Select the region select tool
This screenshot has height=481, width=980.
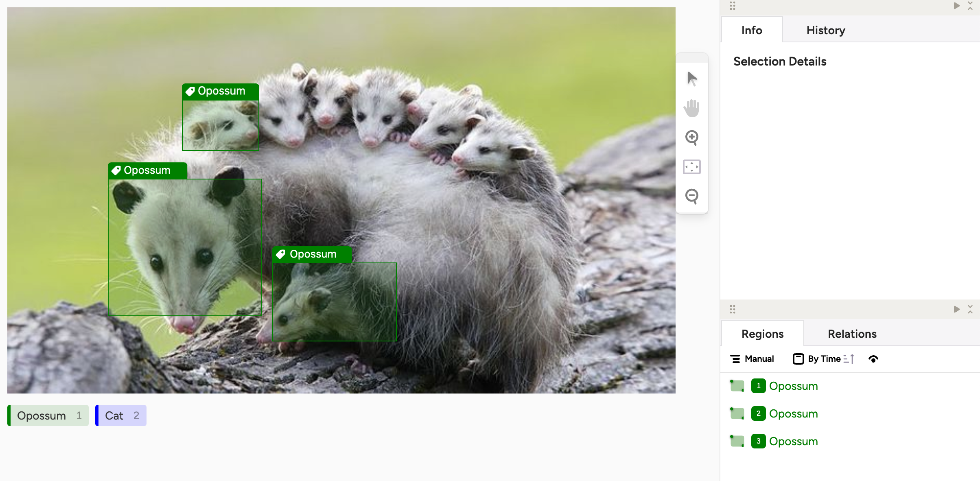point(693,167)
